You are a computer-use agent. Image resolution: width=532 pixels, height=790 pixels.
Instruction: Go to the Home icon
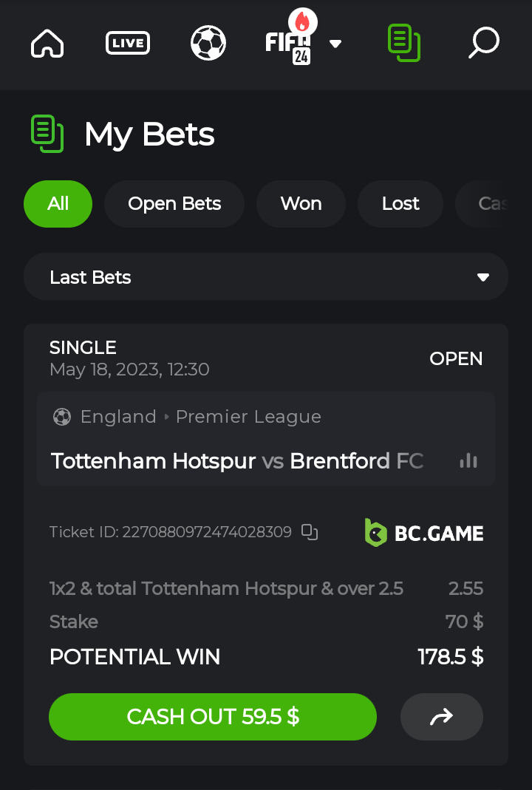(x=47, y=44)
